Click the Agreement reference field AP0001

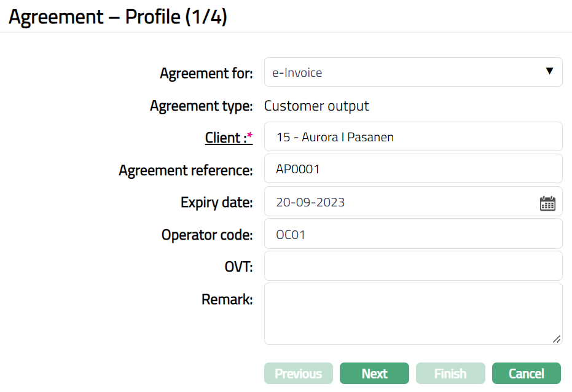(413, 169)
